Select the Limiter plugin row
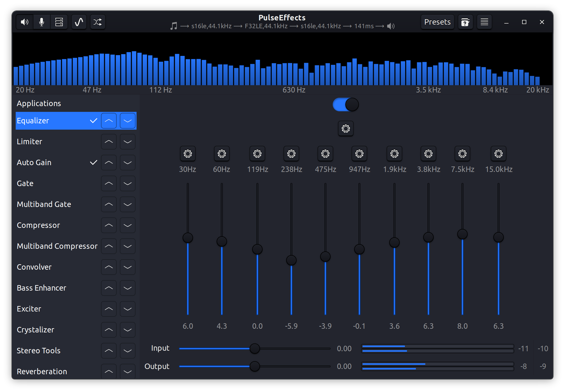 [x=76, y=142]
